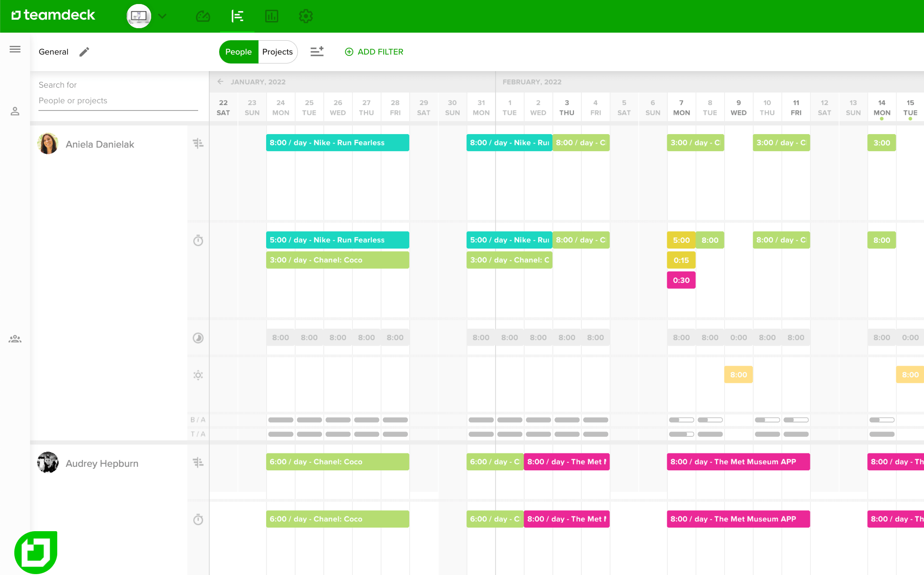Select Aniela's 3:00 Chanel: Coco January timesheet entry
924x575 pixels.
[x=338, y=260]
